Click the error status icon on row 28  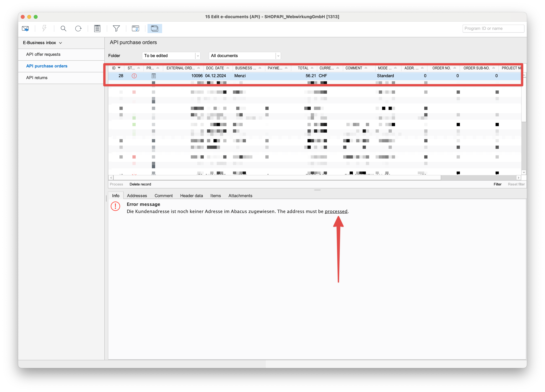[x=134, y=76]
